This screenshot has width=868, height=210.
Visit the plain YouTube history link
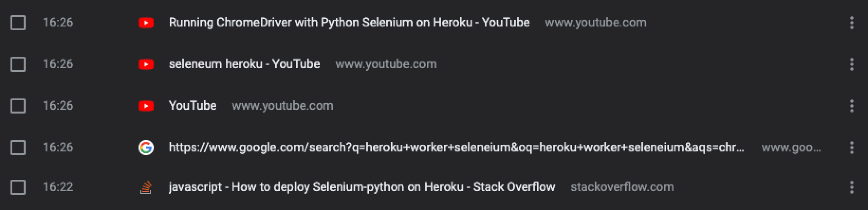(192, 105)
